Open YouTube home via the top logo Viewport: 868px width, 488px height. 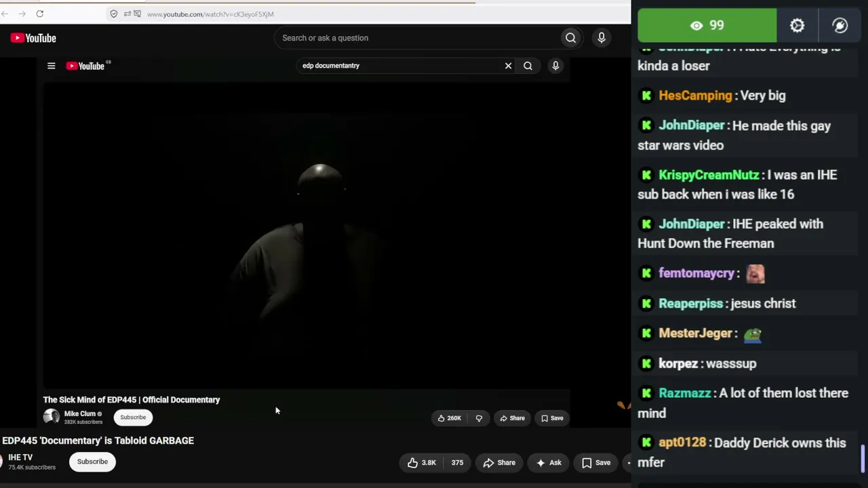(33, 38)
